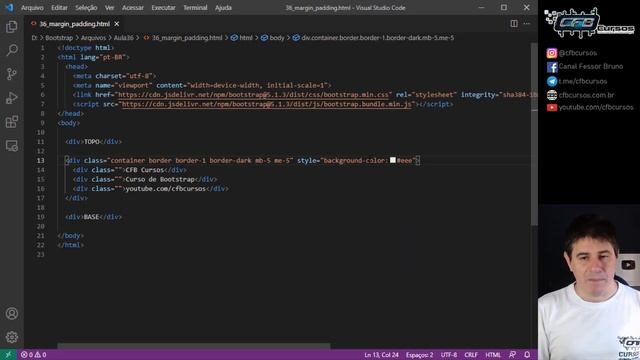The height and width of the screenshot is (360, 640).
Task: Click line number 19 in the gutter
Action: [40, 217]
